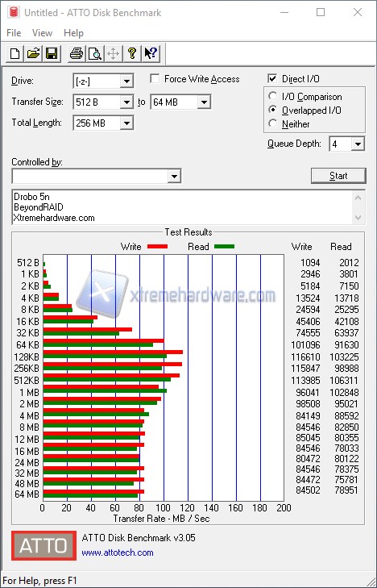Click the read value 106311

(344, 380)
